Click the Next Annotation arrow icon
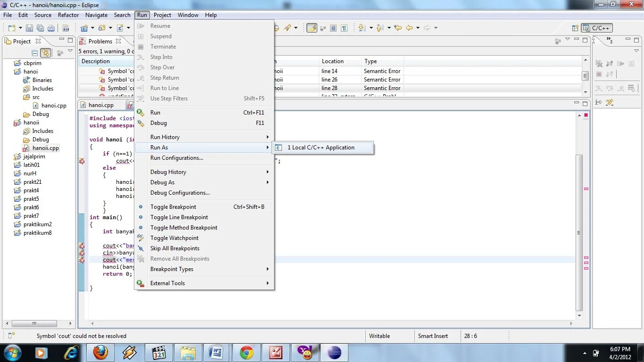This screenshot has height=362, width=644. click(x=362, y=28)
